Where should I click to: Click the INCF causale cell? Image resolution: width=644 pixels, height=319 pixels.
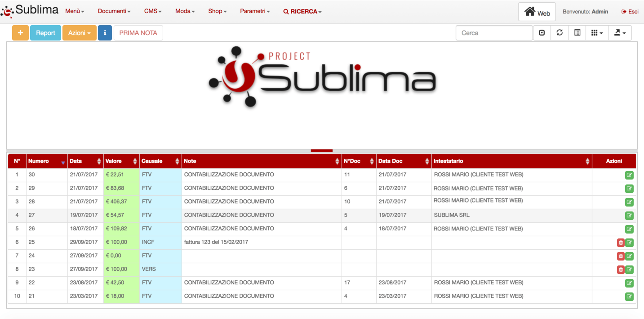(160, 242)
